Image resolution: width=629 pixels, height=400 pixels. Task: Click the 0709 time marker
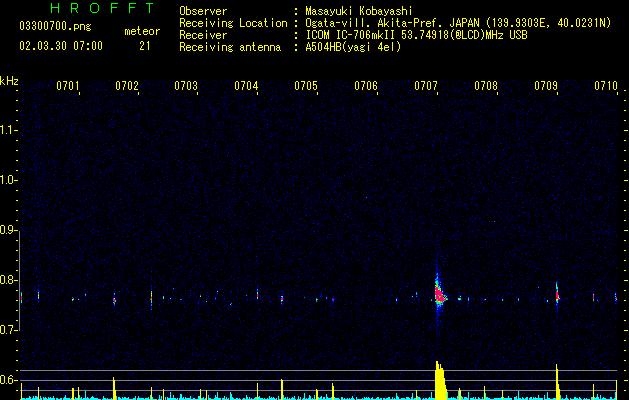pyautogui.click(x=546, y=86)
